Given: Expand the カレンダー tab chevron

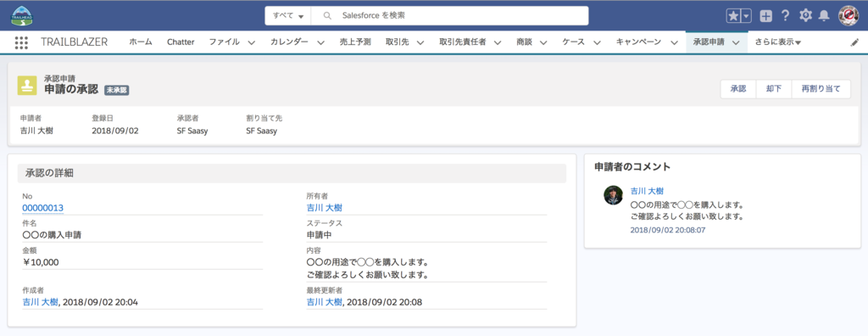Looking at the screenshot, I should (x=320, y=42).
